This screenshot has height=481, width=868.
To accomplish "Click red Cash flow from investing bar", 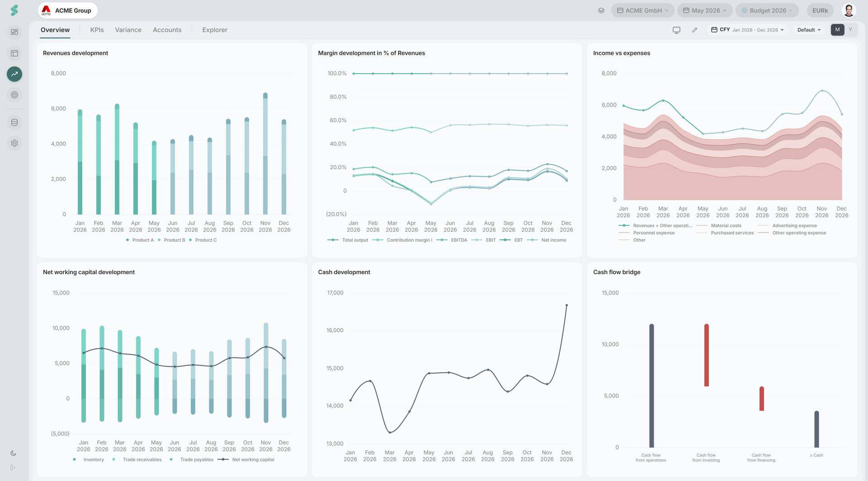I will 707,355.
